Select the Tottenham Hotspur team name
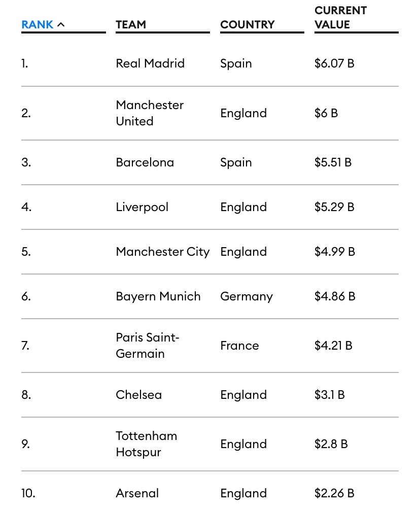Image resolution: width=420 pixels, height=510 pixels. pyautogui.click(x=146, y=444)
